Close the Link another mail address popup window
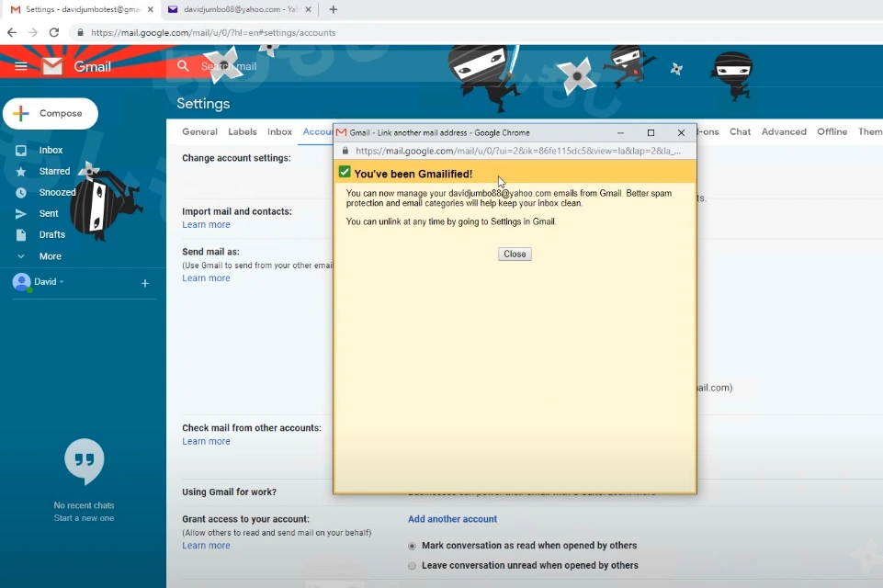 pos(682,133)
